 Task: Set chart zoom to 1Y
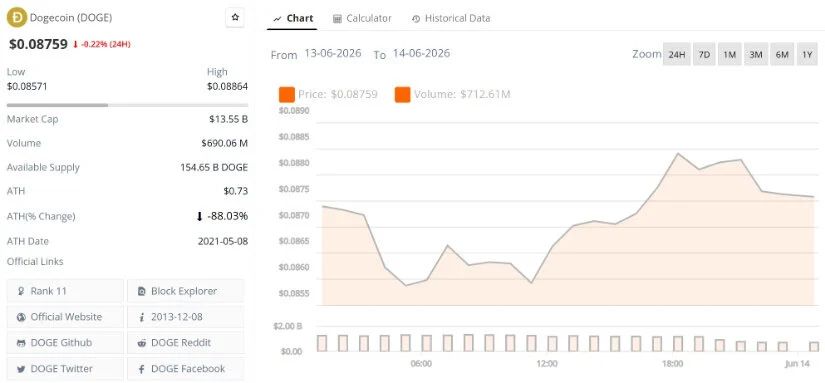tap(807, 54)
